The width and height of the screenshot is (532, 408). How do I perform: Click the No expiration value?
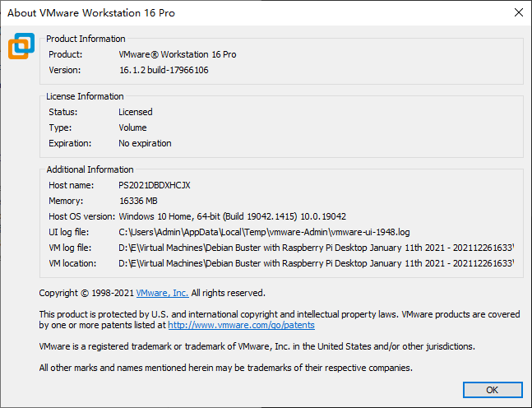[x=145, y=143]
